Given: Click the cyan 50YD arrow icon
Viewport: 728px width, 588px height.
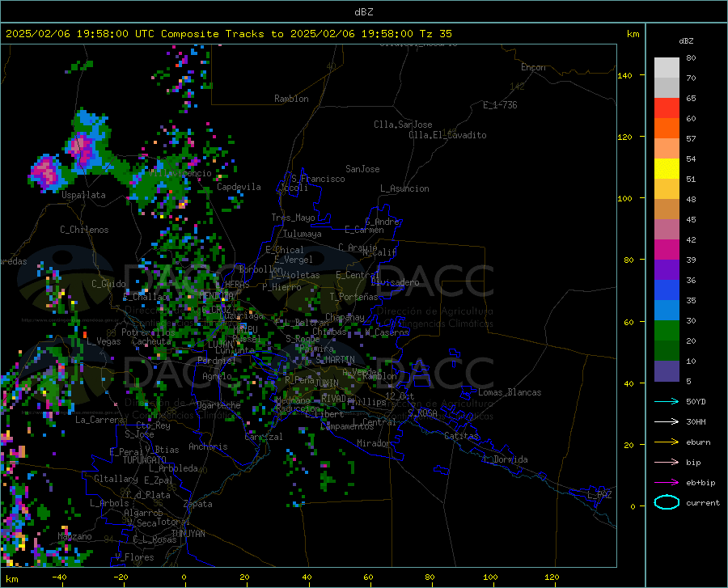Looking at the screenshot, I should [x=667, y=401].
